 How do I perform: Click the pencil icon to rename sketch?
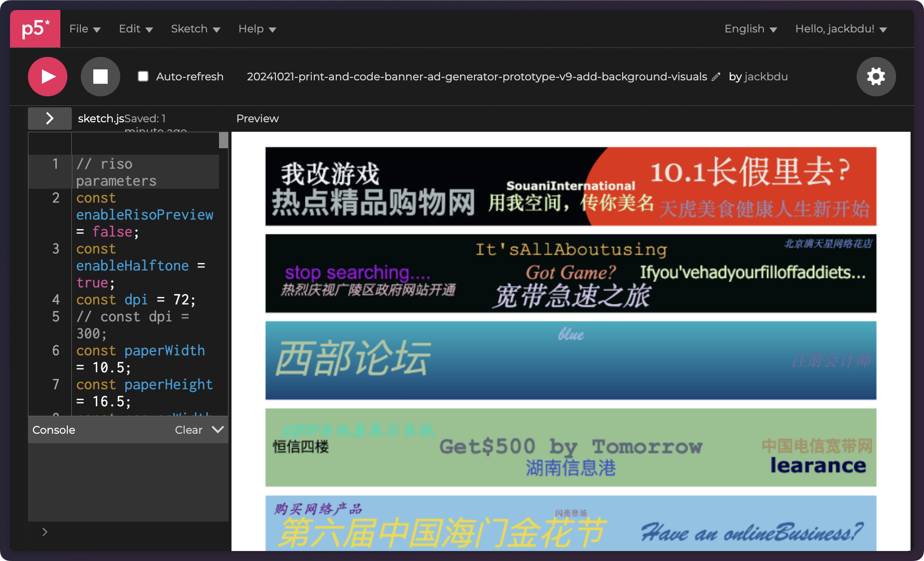pos(716,77)
